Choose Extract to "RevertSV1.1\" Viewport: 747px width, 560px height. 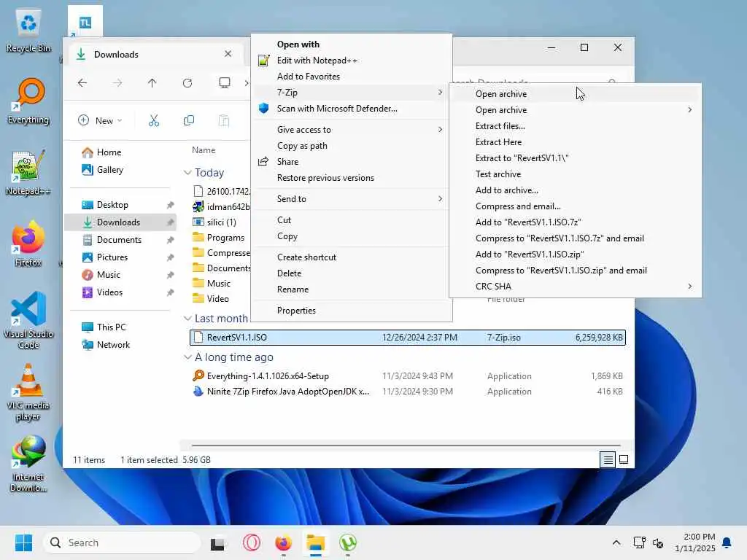point(575,158)
